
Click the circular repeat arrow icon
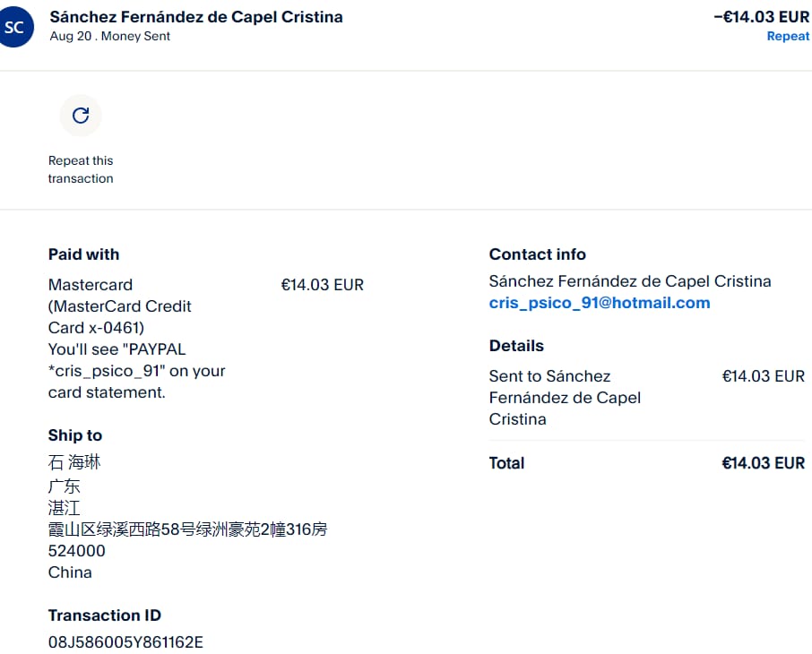click(x=81, y=116)
